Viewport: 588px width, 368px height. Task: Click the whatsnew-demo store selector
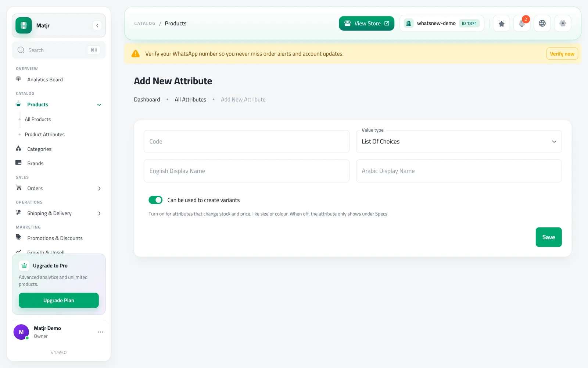[442, 24]
